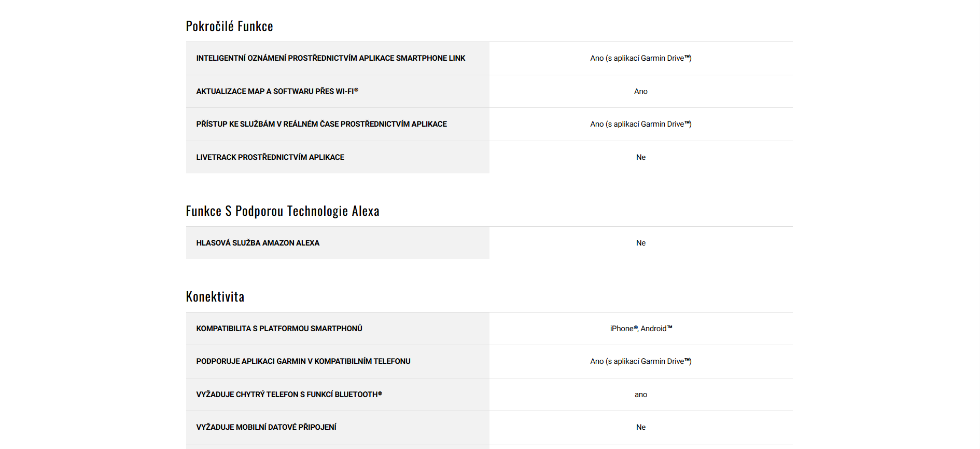Click the Vyžaduje mobilní datové připojení label
This screenshot has height=449, width=980.
[266, 427]
